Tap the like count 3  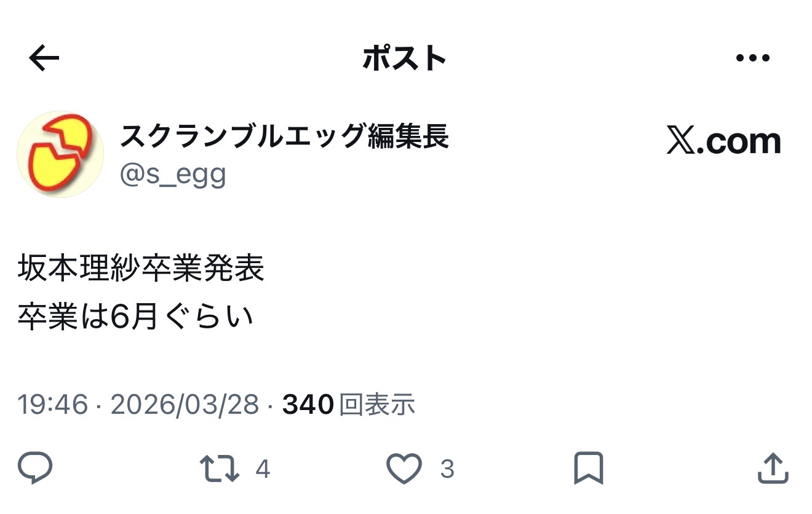[447, 470]
